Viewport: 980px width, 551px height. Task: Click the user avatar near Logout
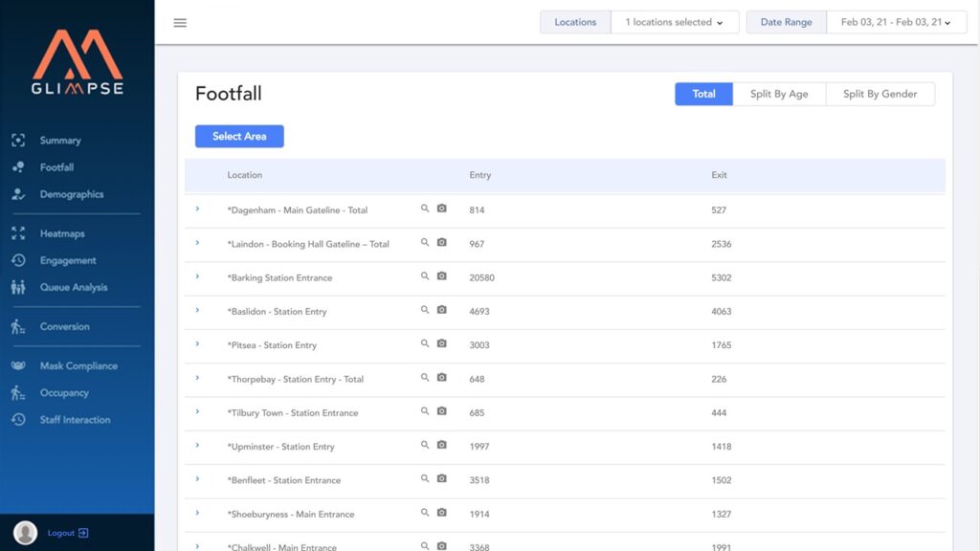pos(26,532)
